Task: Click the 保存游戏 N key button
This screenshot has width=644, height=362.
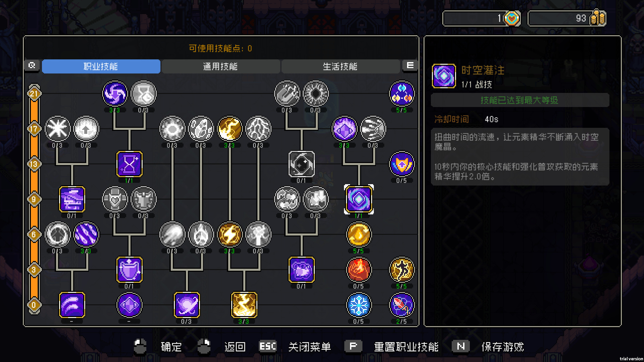Action: tap(460, 346)
